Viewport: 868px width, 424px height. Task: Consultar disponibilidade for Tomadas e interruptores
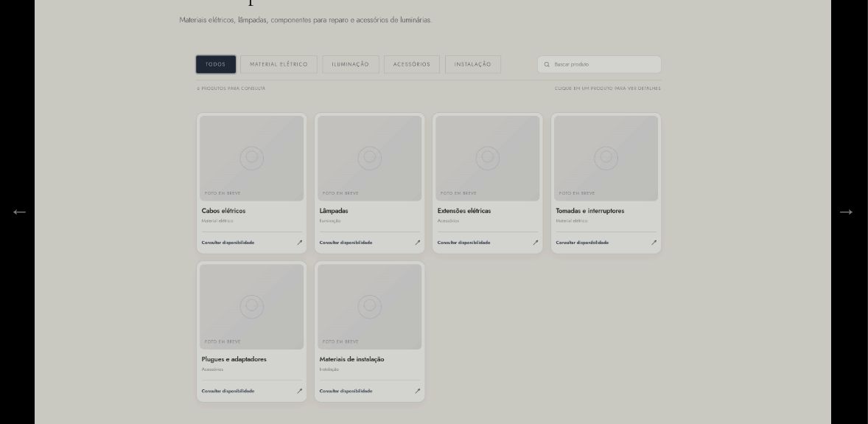[582, 242]
